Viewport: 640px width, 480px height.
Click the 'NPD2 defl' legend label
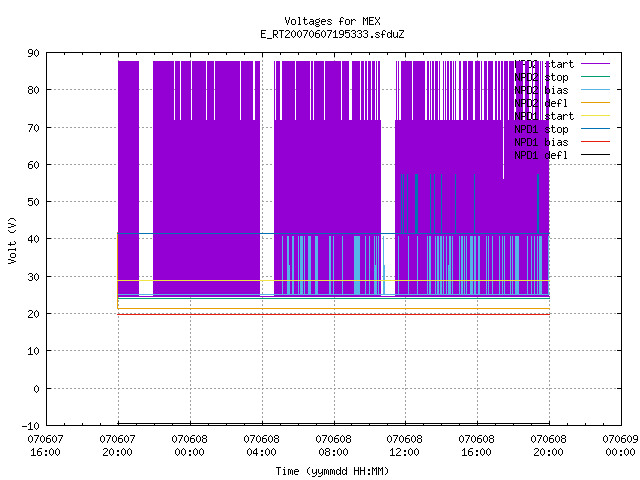tap(541, 103)
